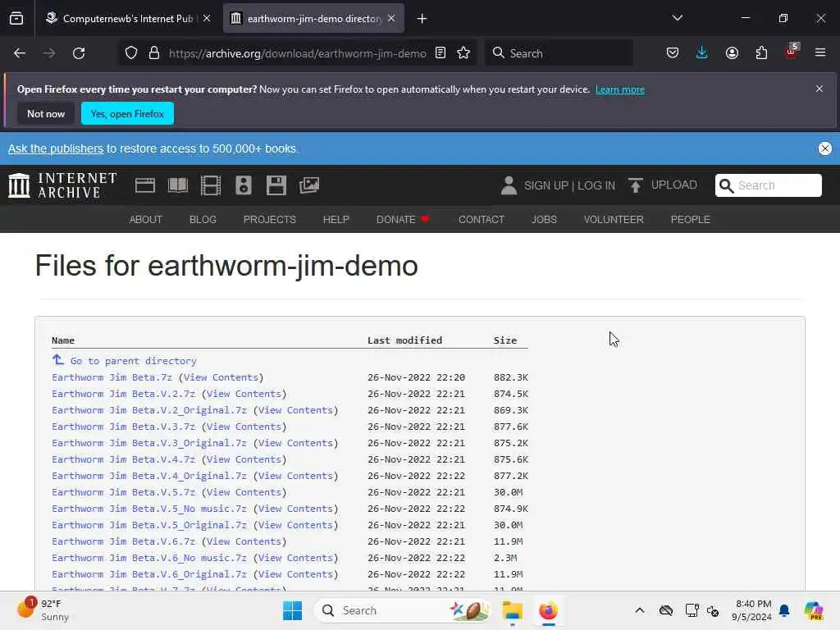Open Internet Archive software floppy icon
This screenshot has width=840, height=630.
tap(276, 185)
